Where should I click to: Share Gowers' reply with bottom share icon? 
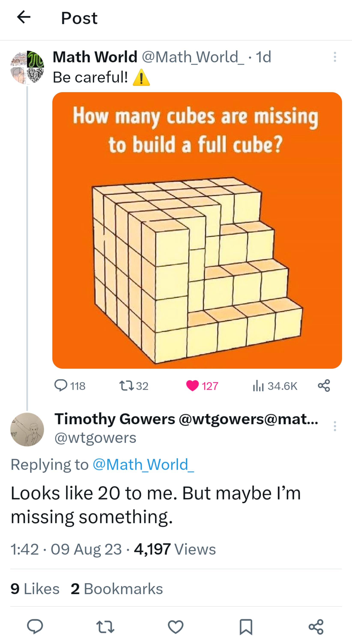(316, 626)
